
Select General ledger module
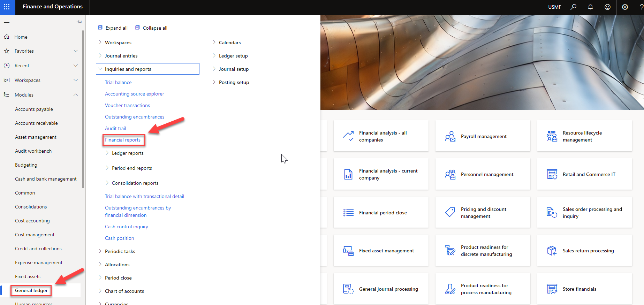(x=31, y=290)
